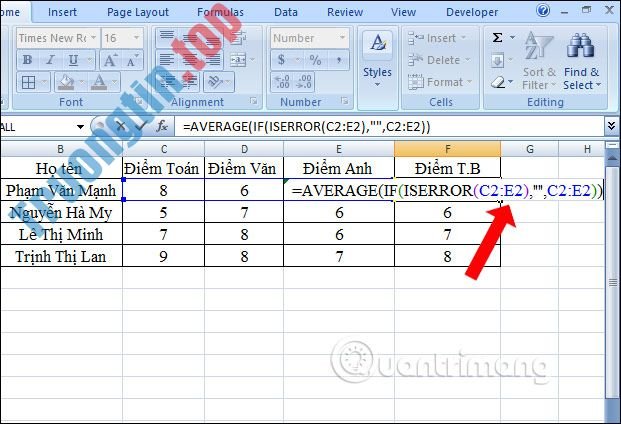Open the Format cells menu
621x424 pixels.
440,82
